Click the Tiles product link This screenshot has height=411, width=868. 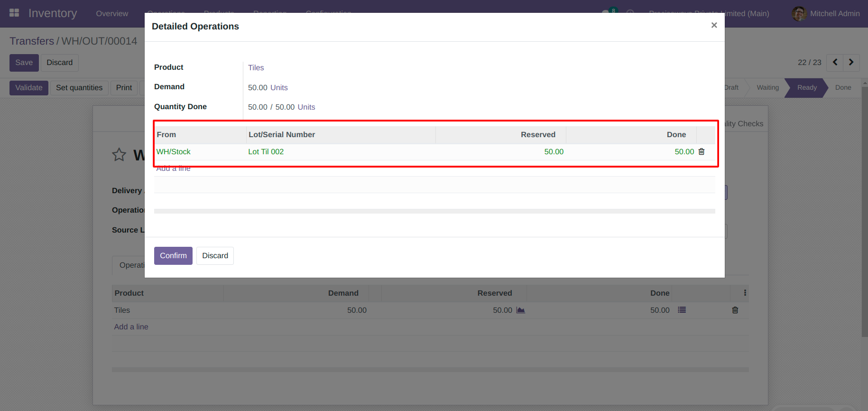[x=256, y=68]
